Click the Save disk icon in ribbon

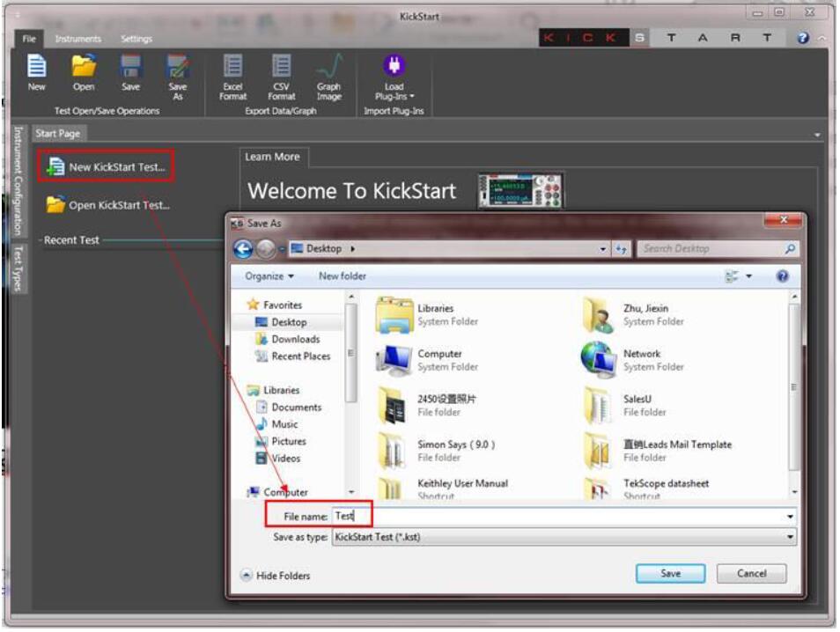point(130,68)
